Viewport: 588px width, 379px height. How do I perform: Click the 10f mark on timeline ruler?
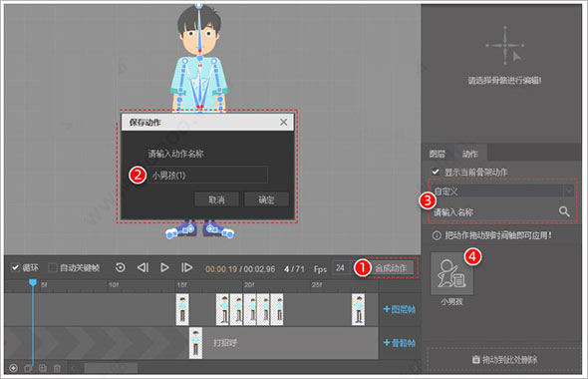tap(114, 285)
